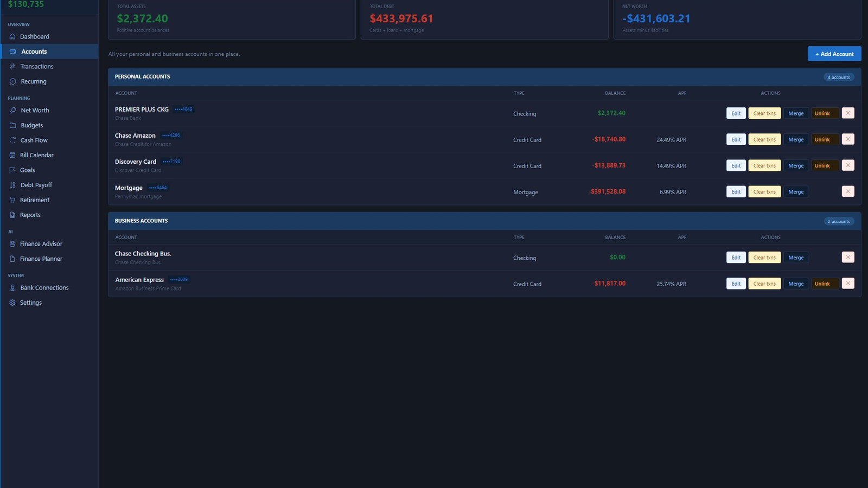Delete Discovery Card with X icon

[848, 165]
